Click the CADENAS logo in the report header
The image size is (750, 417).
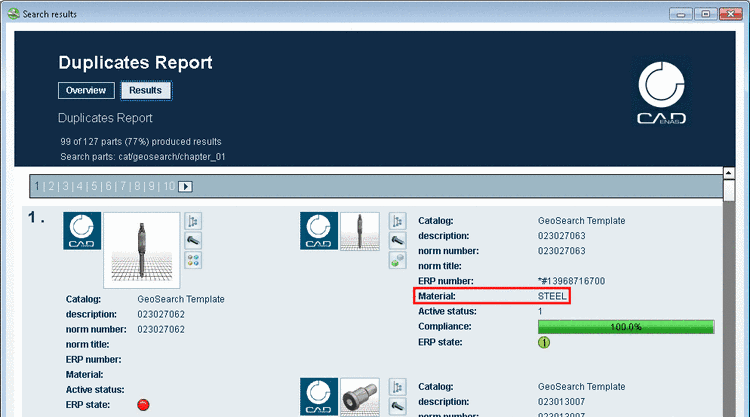click(x=662, y=93)
